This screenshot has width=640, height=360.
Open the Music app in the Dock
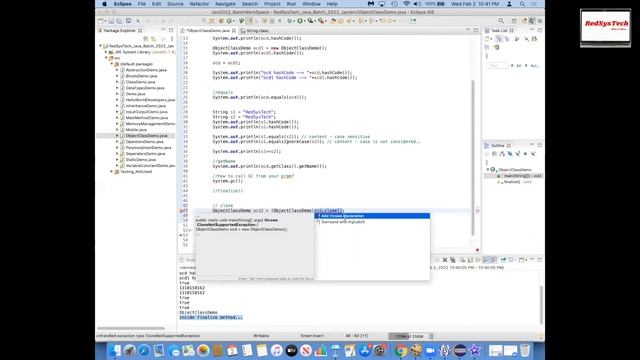(x=276, y=350)
